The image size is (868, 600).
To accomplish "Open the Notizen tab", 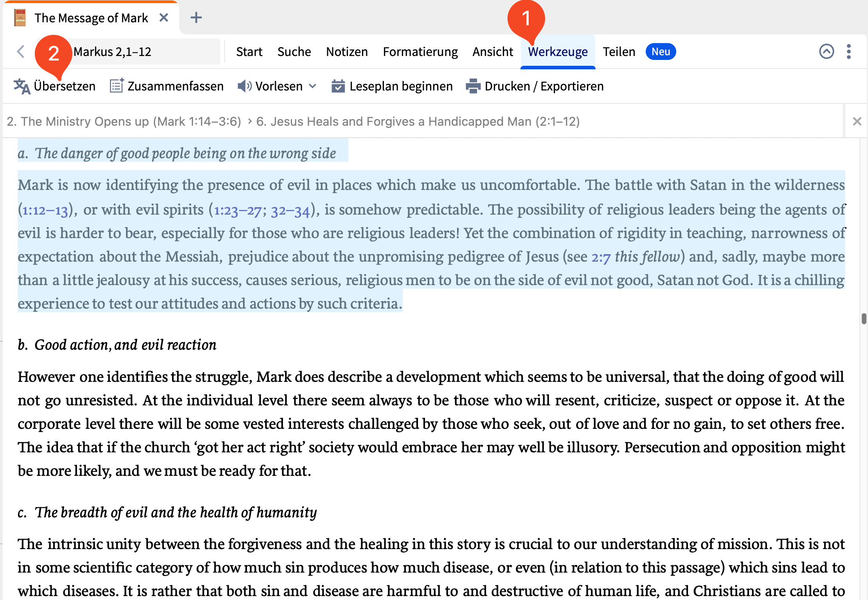I will pos(347,52).
